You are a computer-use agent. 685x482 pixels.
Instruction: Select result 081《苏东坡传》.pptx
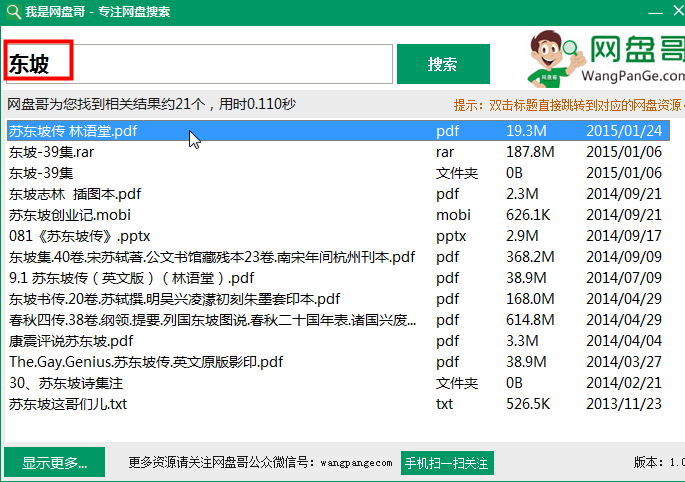click(x=338, y=236)
